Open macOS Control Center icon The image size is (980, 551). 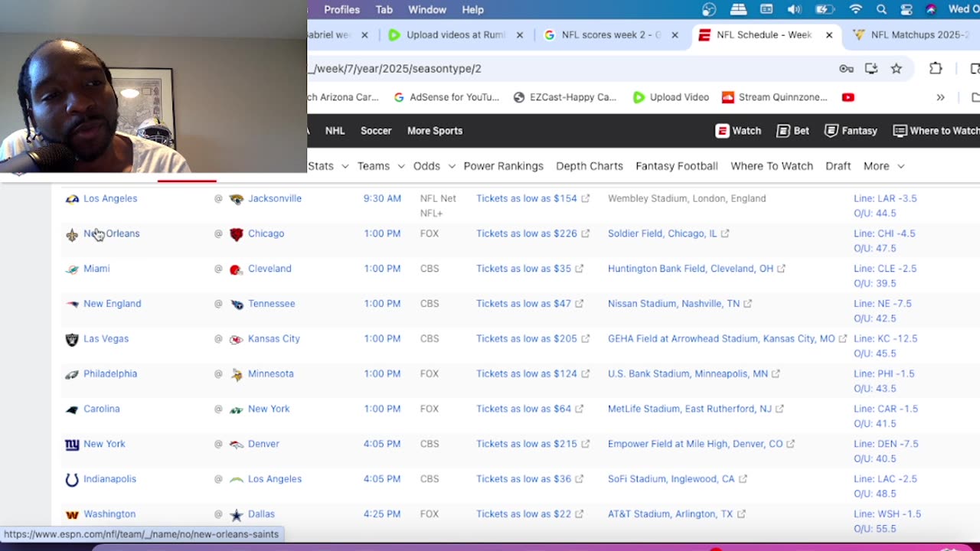coord(906,9)
